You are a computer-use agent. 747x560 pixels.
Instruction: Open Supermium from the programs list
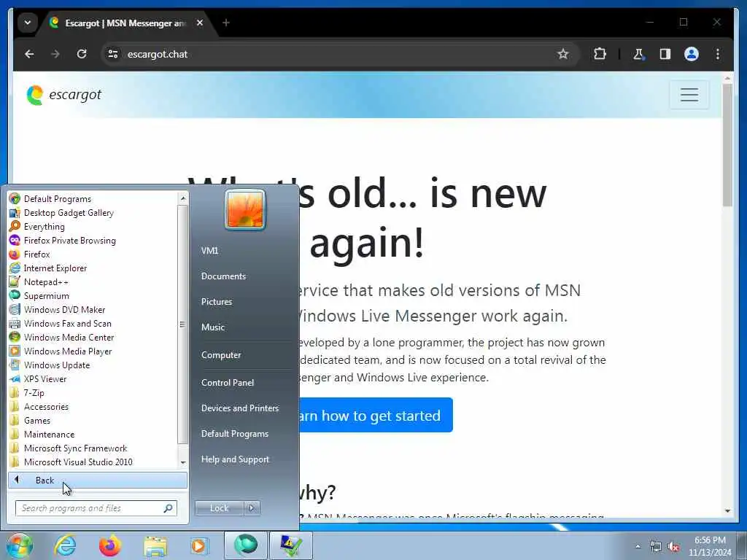(46, 296)
